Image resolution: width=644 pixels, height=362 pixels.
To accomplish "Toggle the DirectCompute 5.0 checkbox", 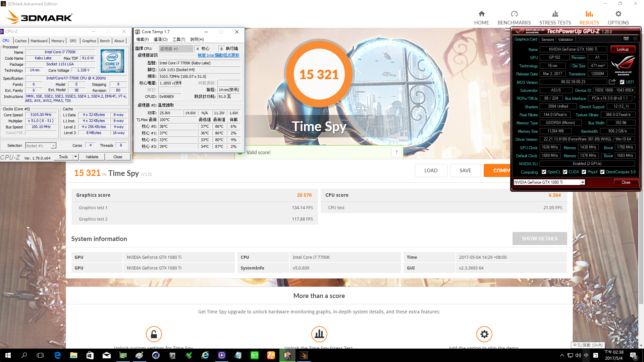I will tap(602, 172).
